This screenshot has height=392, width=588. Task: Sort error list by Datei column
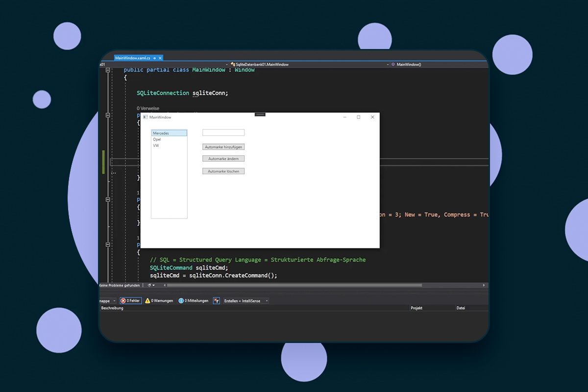[x=471, y=308]
